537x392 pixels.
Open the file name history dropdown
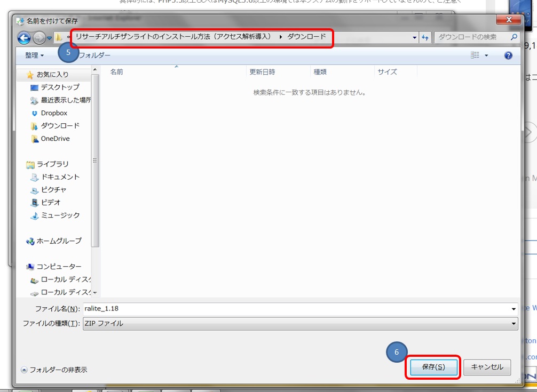[514, 309]
